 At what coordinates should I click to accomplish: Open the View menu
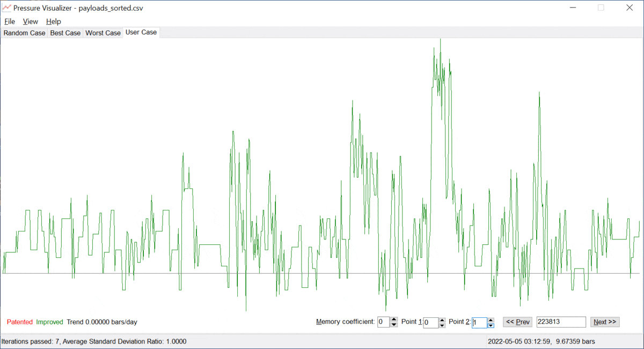point(30,21)
